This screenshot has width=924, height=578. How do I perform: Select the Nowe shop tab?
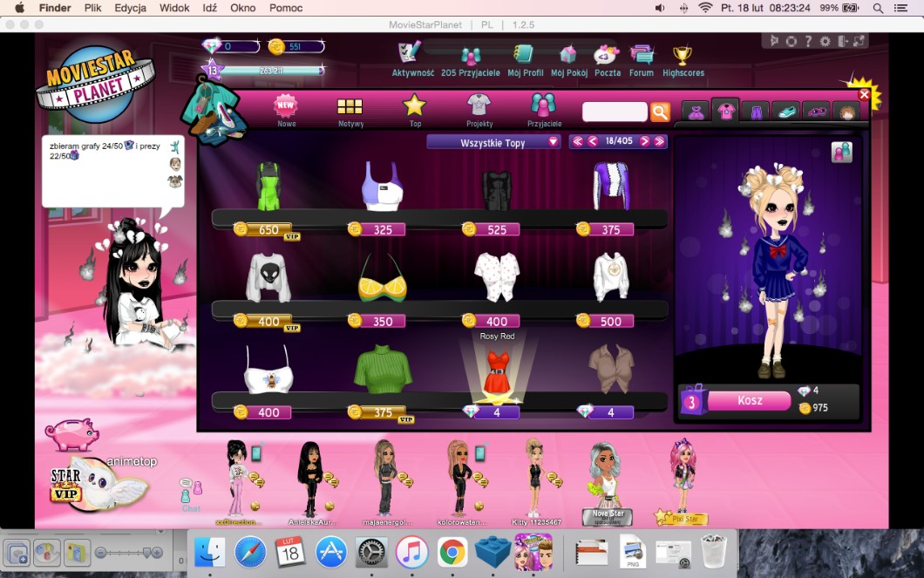[286, 111]
